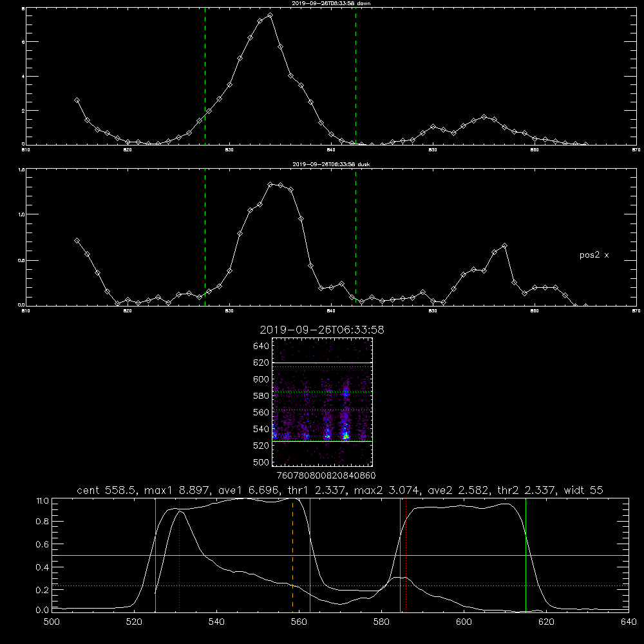Click 'cent 558.5' in the stats line

point(106,490)
